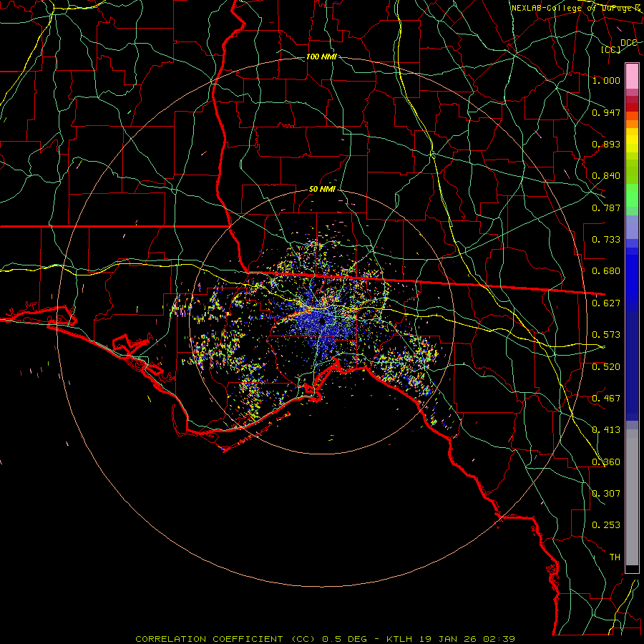Click the 0.307 scale value
The height and width of the screenshot is (644, 644).
(606, 494)
